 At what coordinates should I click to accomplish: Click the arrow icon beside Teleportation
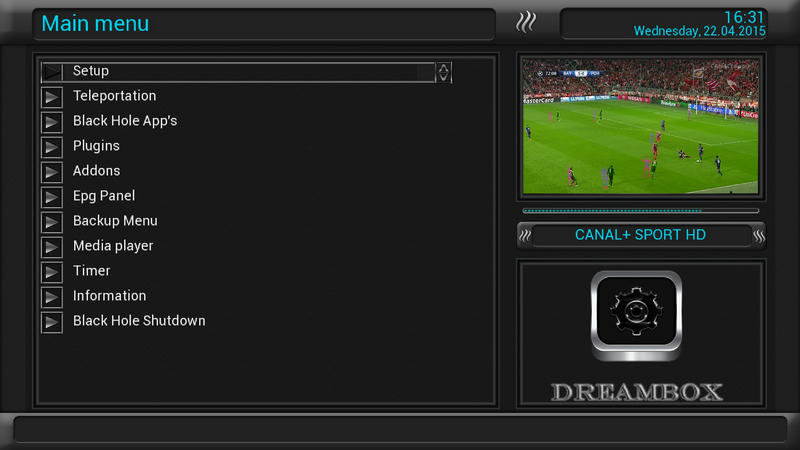(x=52, y=97)
